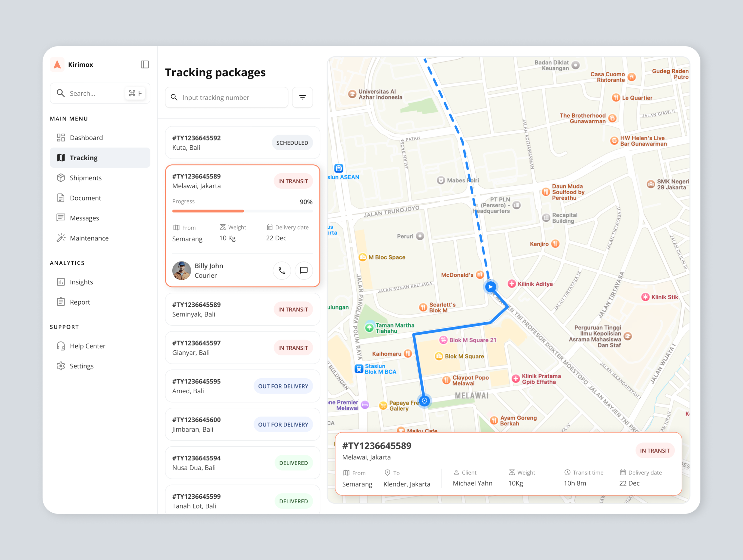
Task: Open Settings via the gear icon
Action: coord(61,365)
